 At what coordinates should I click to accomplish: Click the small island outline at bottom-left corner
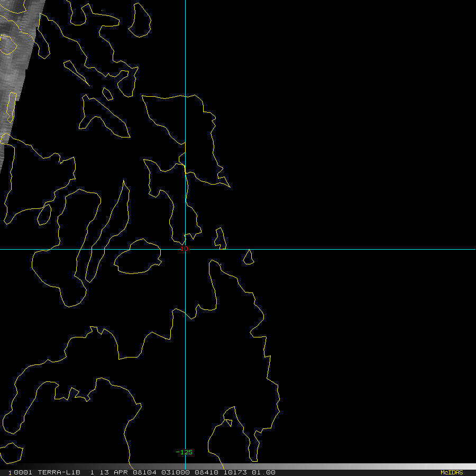pos(11,453)
